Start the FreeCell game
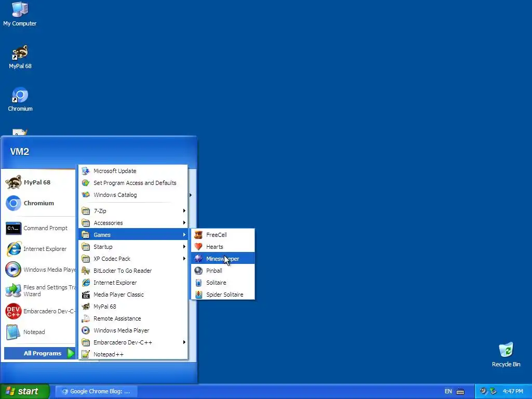Image resolution: width=532 pixels, height=399 pixels. (x=222, y=235)
